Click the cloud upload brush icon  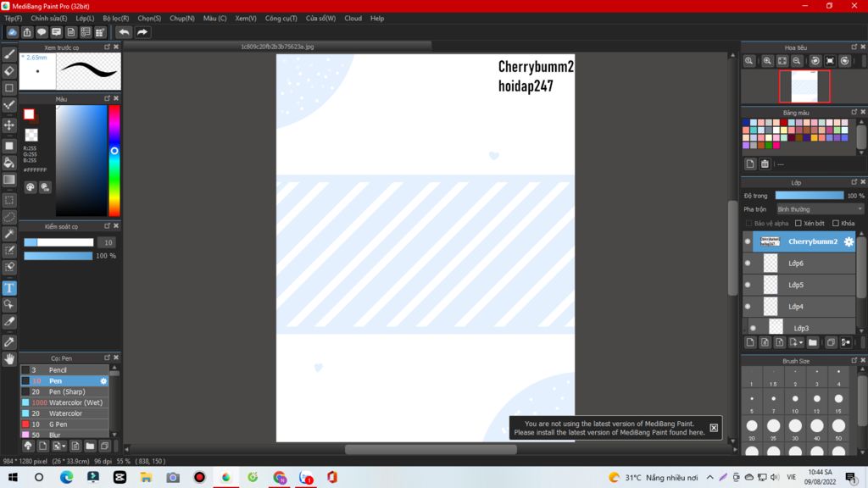coord(28,446)
